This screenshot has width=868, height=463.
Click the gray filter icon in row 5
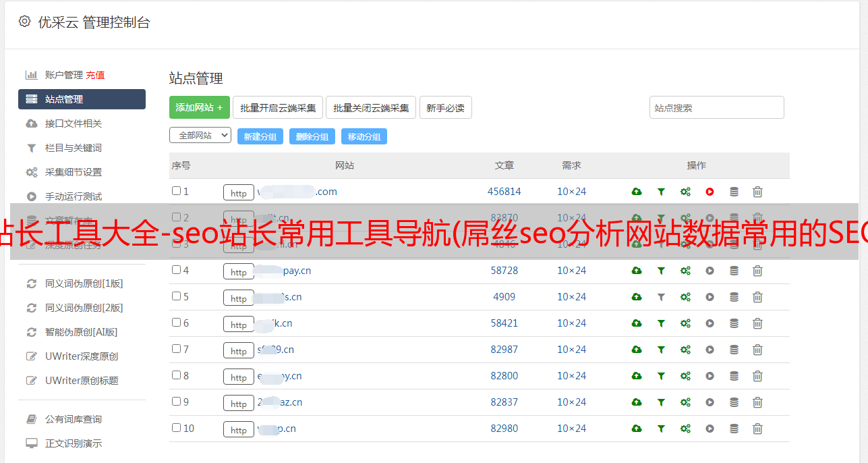(661, 297)
